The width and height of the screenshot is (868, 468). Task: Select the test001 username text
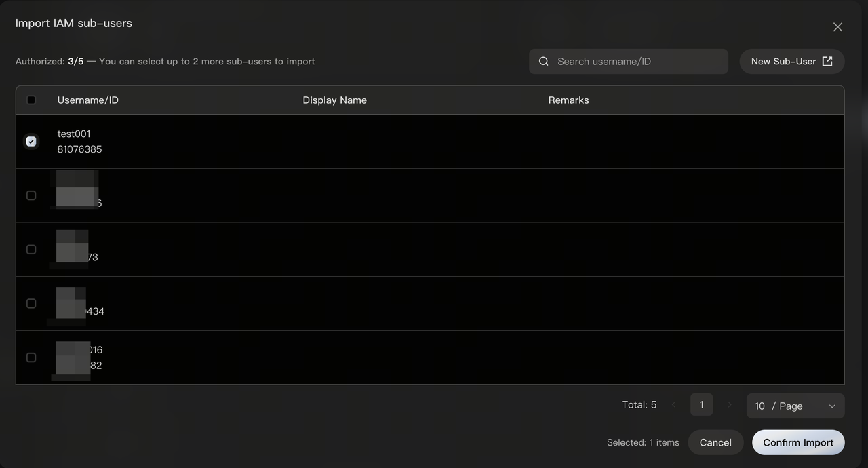click(74, 134)
